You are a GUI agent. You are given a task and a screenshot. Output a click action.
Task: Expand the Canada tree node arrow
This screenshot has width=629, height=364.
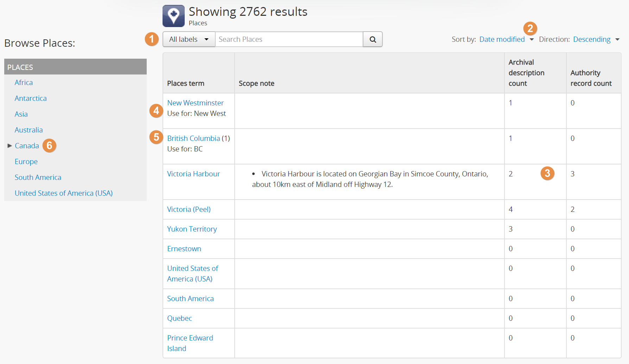click(x=9, y=146)
